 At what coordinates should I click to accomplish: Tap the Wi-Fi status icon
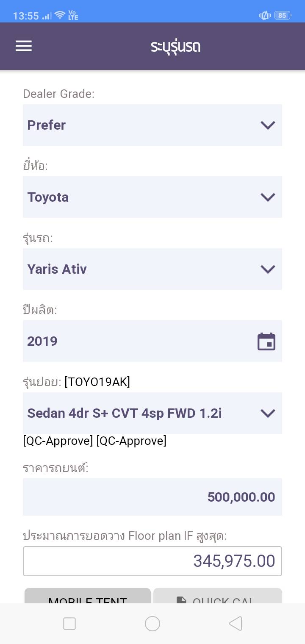60,16
